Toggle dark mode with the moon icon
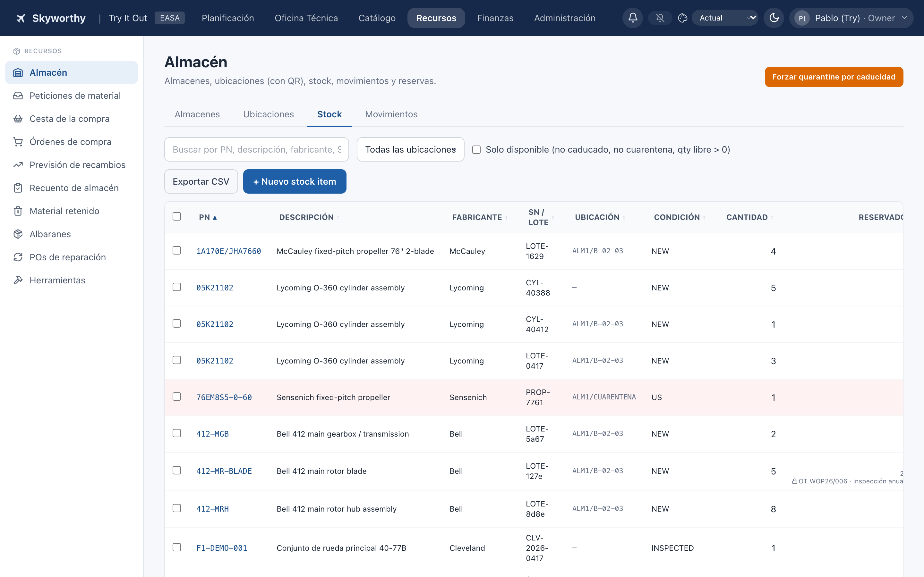Screen dimensions: 924x577 [x=774, y=18]
